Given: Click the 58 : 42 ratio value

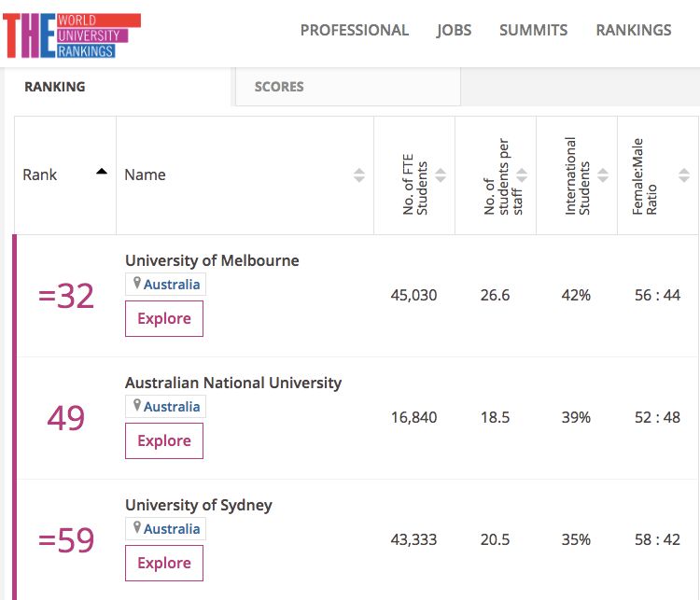Looking at the screenshot, I should click(x=658, y=539).
